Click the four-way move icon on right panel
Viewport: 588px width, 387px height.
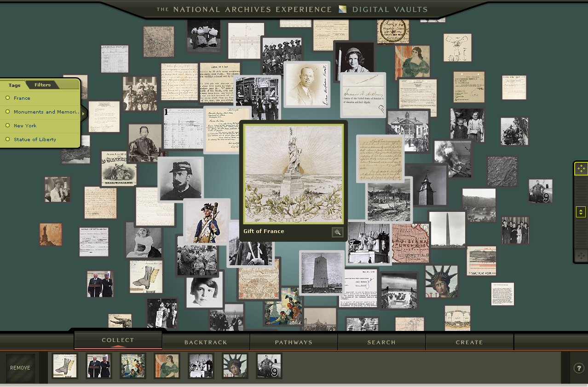[581, 255]
